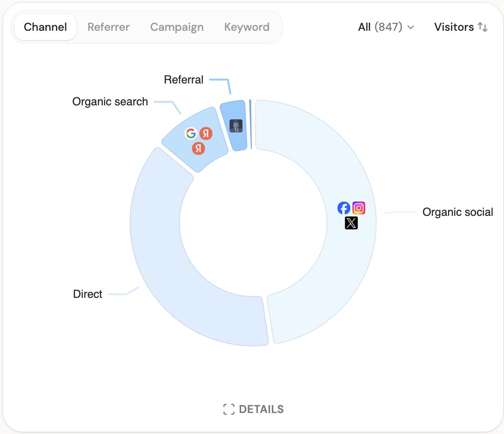Select the Organic search label
The width and height of the screenshot is (504, 434).
[x=110, y=102]
